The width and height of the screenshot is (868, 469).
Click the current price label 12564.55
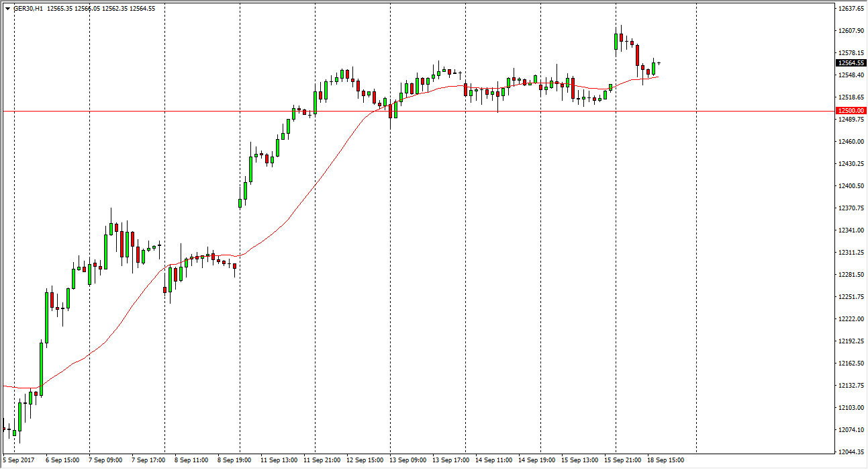851,63
